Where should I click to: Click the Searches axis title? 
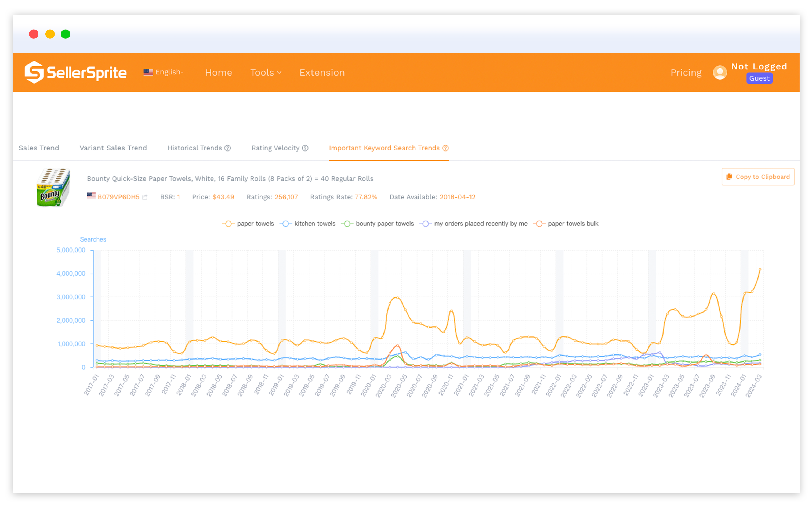(x=93, y=239)
